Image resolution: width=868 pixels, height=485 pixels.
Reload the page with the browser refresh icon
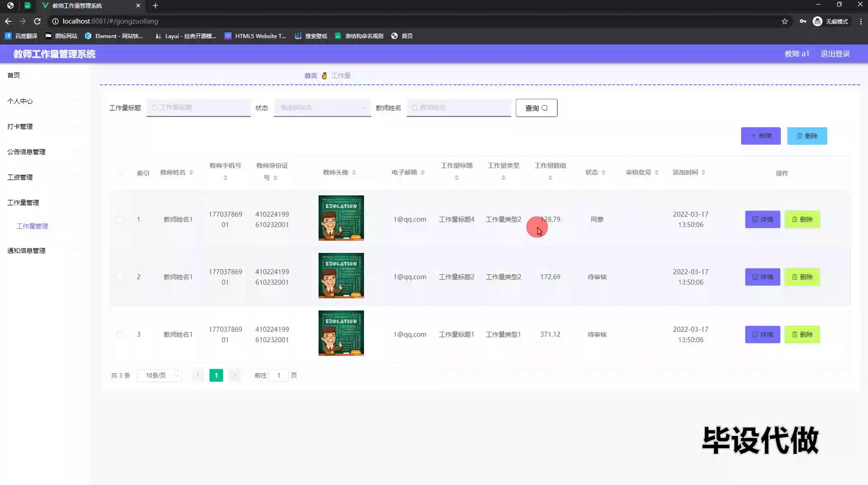tap(38, 21)
